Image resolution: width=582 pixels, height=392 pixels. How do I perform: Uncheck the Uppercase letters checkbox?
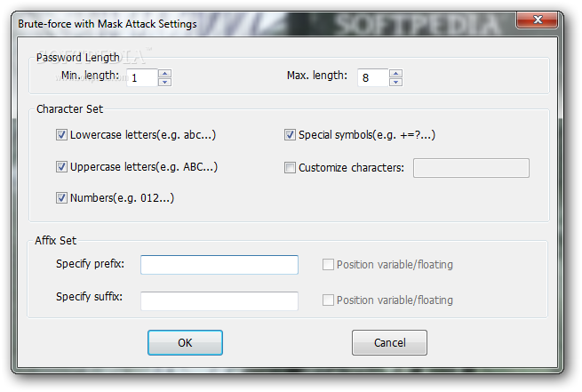[x=61, y=166]
